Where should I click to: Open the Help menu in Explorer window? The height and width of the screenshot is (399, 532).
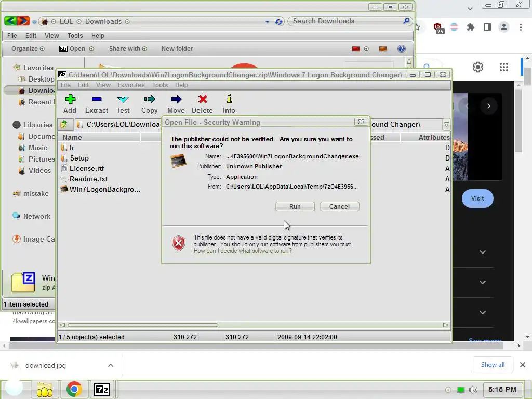click(98, 36)
